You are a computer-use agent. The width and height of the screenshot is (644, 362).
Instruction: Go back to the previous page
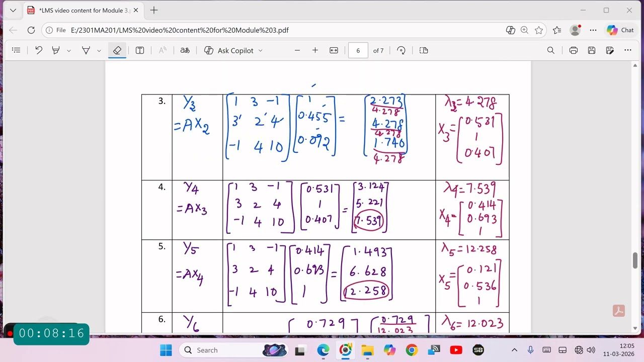14,30
